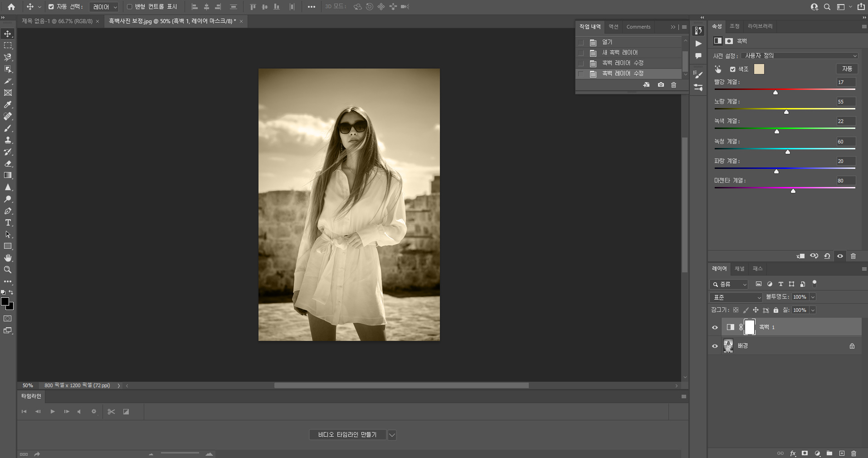
Task: Toggle clip adjustment to layer below icon
Action: click(x=801, y=256)
